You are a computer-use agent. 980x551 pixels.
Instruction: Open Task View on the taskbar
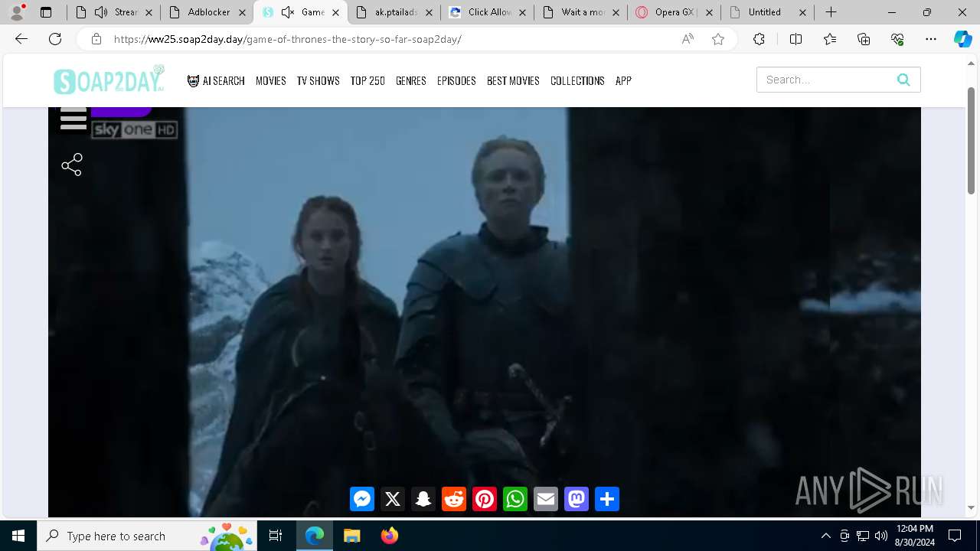pos(276,536)
